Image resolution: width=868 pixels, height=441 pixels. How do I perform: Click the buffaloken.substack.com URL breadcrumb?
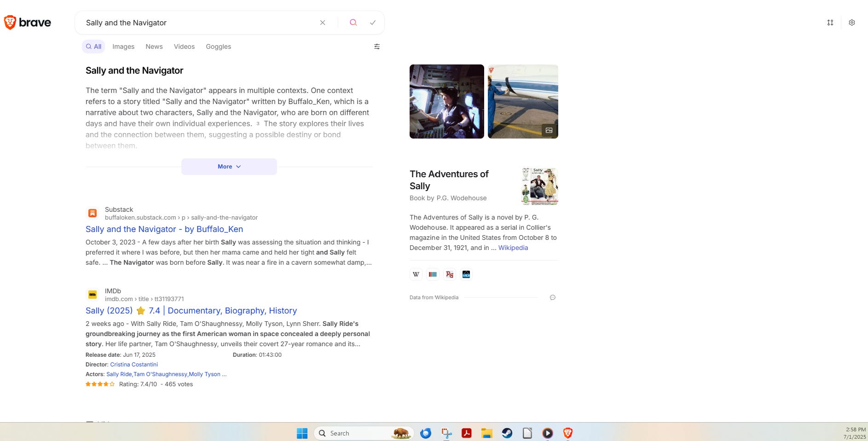tap(181, 218)
